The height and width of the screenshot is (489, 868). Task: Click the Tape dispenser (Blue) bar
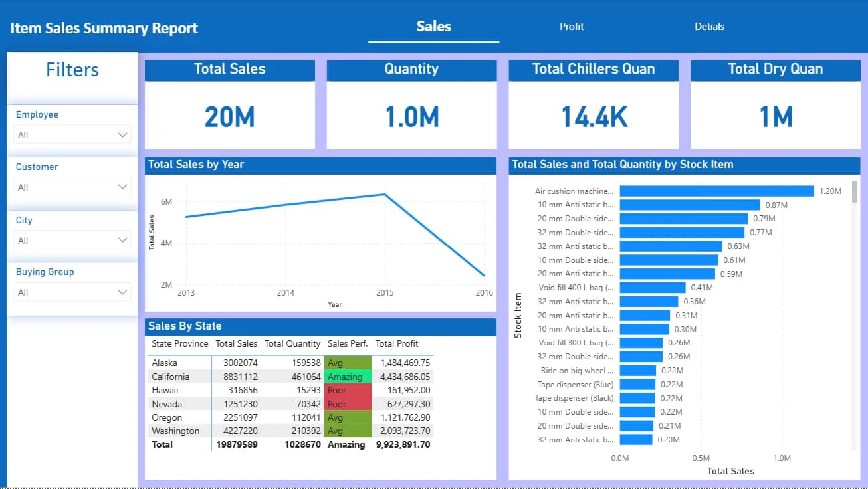click(x=637, y=385)
